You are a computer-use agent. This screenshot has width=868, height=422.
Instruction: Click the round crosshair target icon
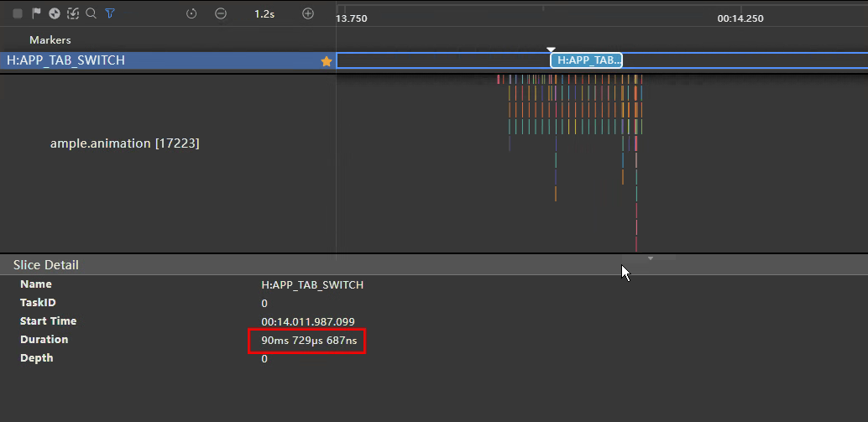coord(55,13)
